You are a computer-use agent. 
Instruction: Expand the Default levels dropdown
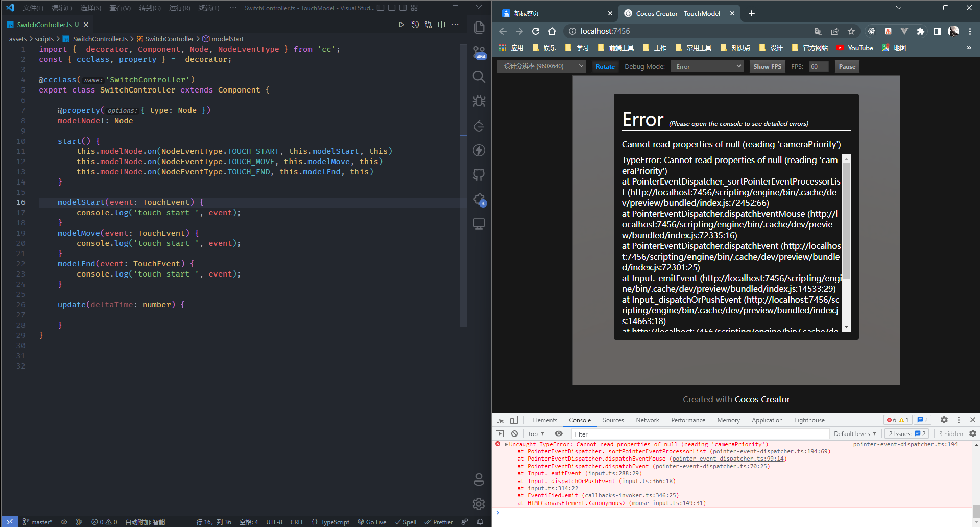855,433
